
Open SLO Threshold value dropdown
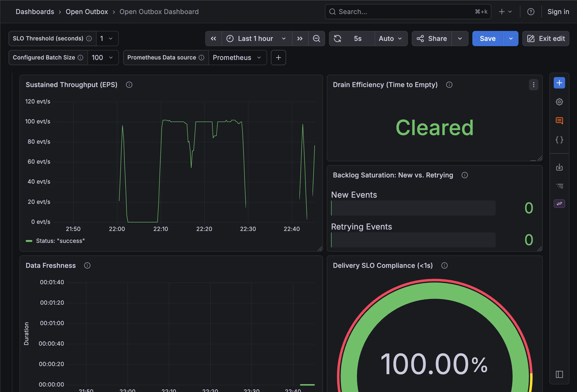107,39
